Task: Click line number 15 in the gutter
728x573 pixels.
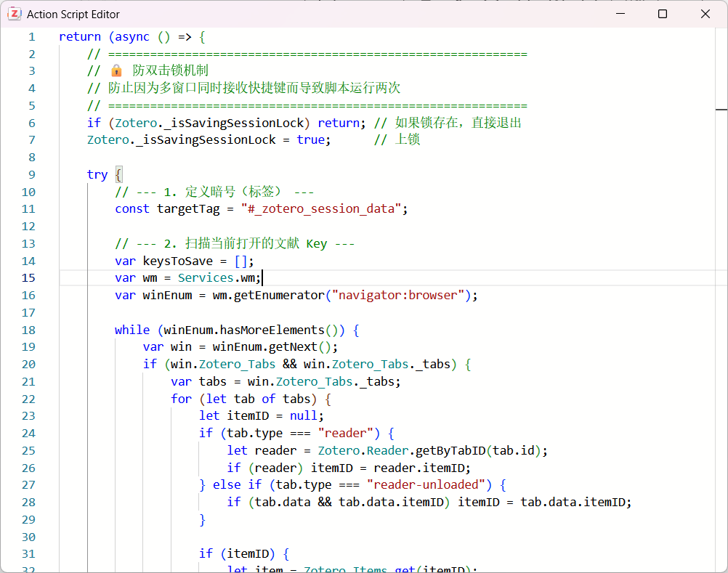Action: click(28, 278)
